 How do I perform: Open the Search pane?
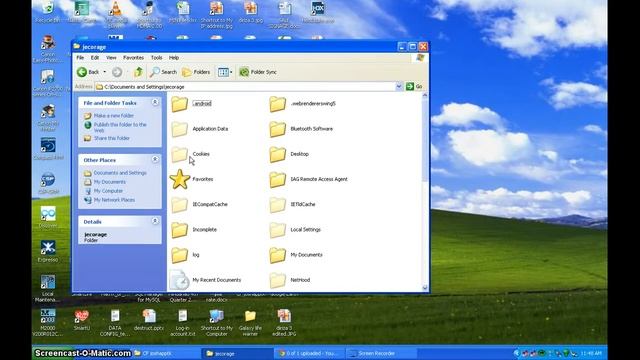click(163, 72)
